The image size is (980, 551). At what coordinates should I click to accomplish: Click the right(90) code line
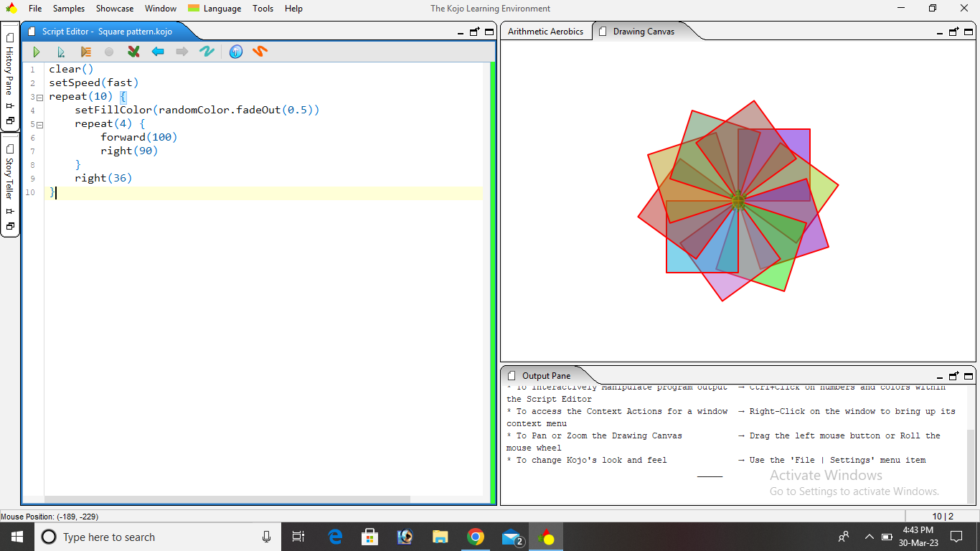129,151
